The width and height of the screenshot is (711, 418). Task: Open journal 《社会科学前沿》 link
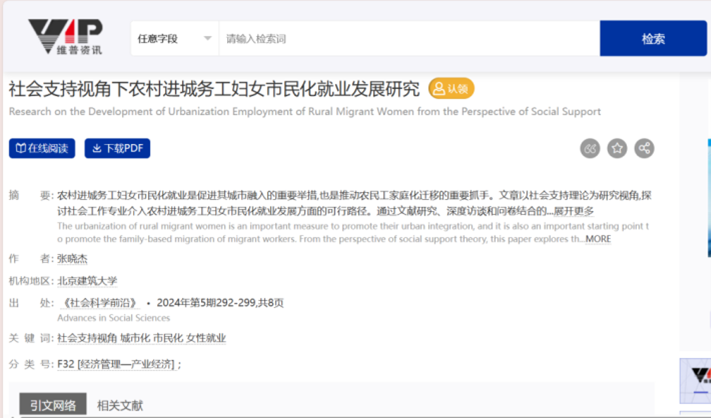[98, 303]
